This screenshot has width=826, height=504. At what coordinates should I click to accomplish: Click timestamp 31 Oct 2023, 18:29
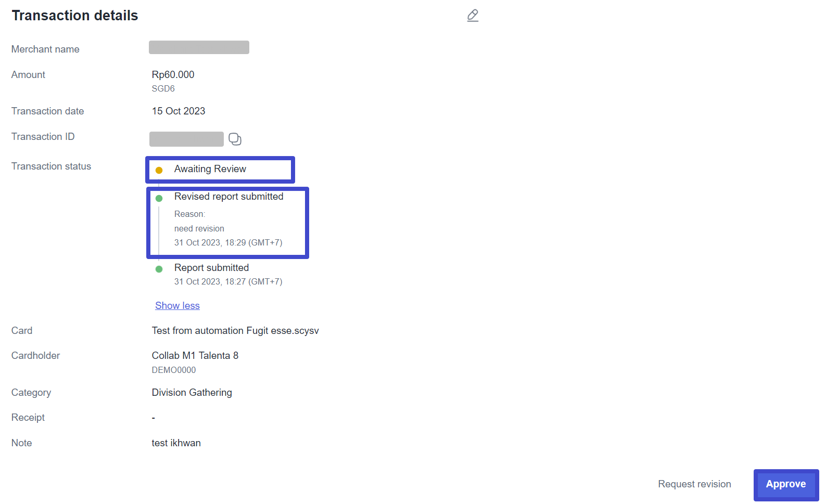coord(228,243)
